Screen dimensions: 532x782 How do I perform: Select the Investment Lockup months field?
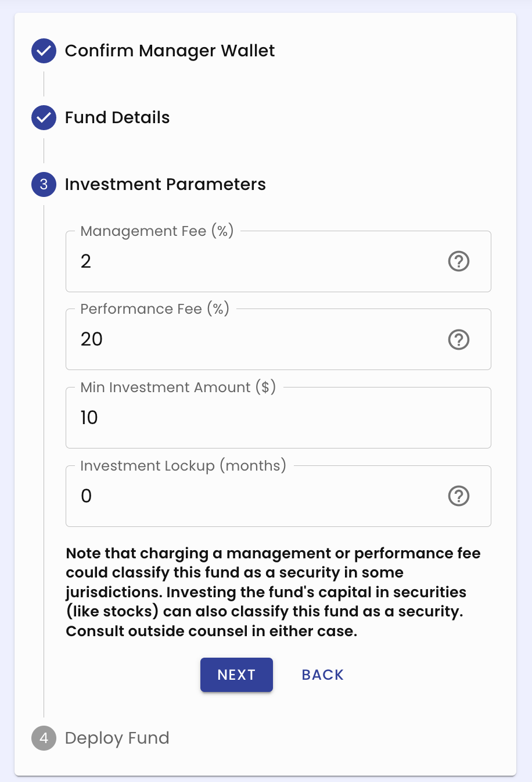(256, 496)
